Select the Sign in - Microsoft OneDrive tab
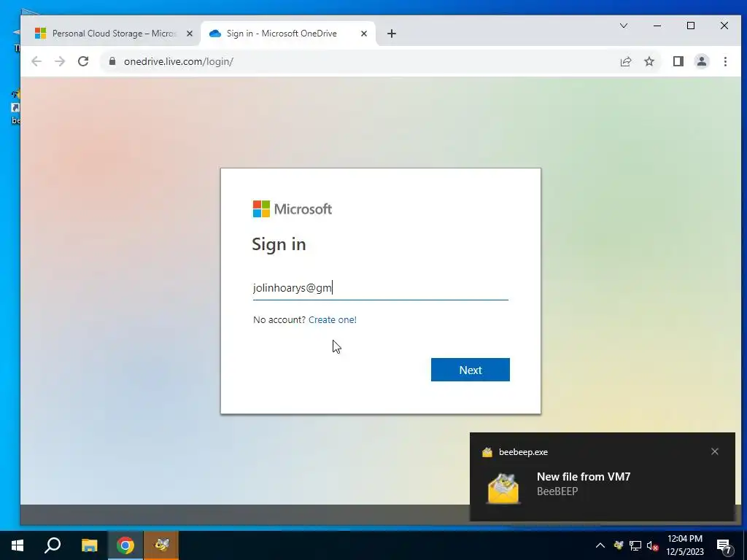This screenshot has width=747, height=560. coord(287,34)
